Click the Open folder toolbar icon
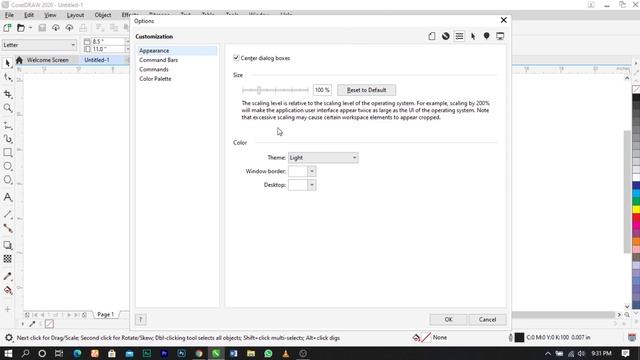Viewport: 640px width, 360px height. pos(20,28)
